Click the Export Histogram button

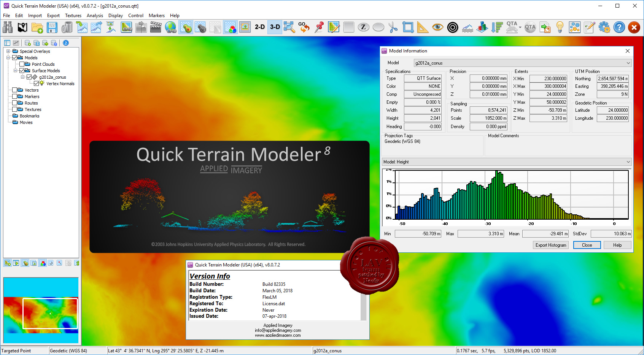551,245
